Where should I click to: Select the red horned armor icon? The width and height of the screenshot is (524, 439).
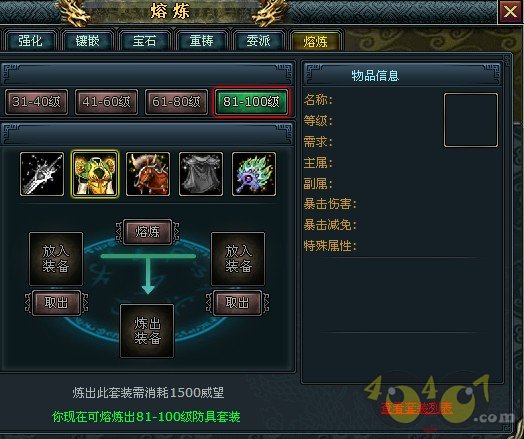[148, 174]
